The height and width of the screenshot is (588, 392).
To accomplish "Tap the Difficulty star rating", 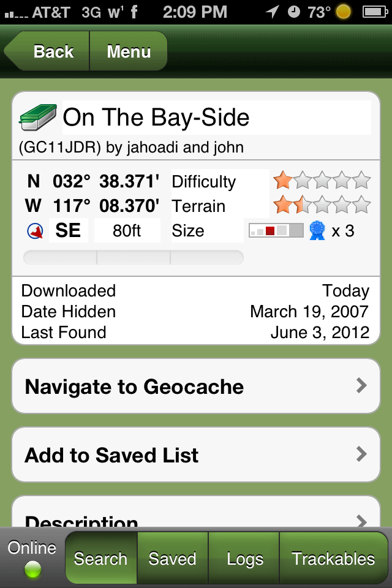I will pos(322,181).
